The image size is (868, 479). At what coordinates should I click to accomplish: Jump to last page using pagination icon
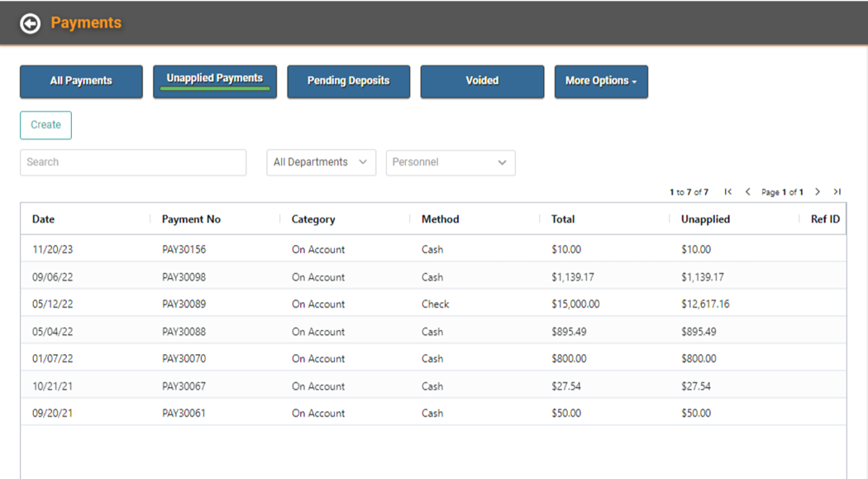(837, 191)
